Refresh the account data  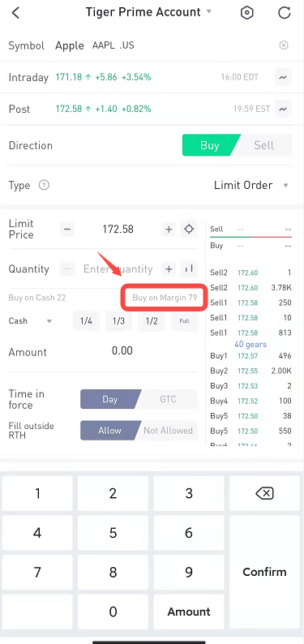pos(285,13)
